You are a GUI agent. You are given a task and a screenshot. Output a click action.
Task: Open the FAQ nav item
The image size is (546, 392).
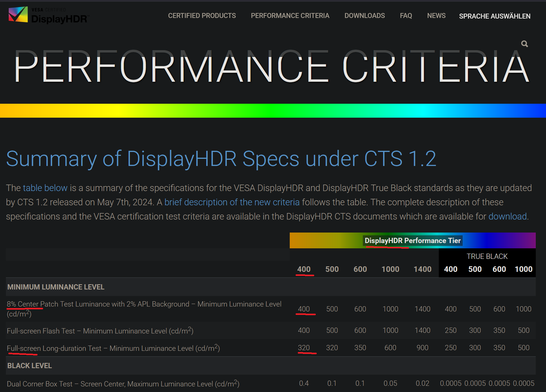coord(406,15)
